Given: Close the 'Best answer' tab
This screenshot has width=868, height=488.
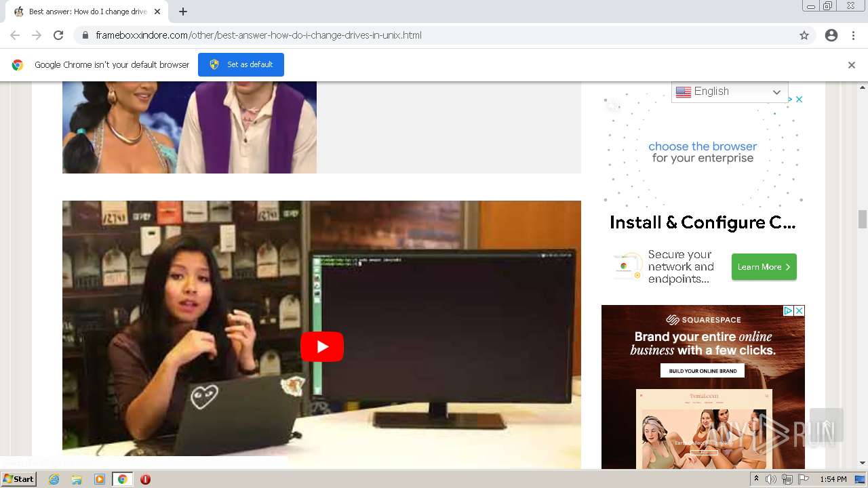Looking at the screenshot, I should 157,12.
